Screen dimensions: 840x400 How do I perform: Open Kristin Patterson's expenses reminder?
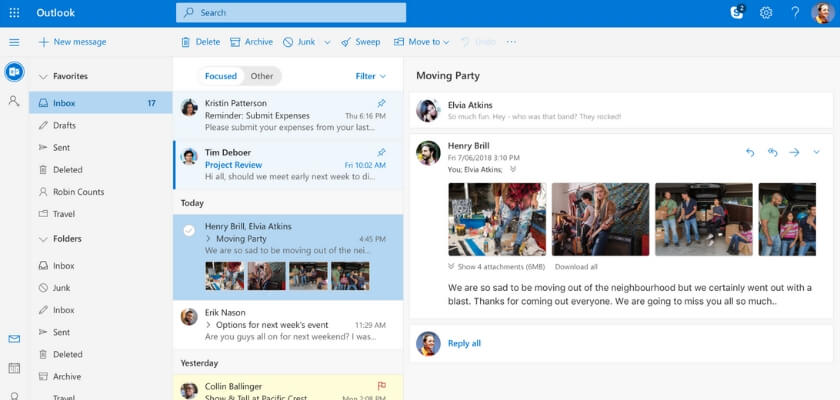(x=288, y=116)
